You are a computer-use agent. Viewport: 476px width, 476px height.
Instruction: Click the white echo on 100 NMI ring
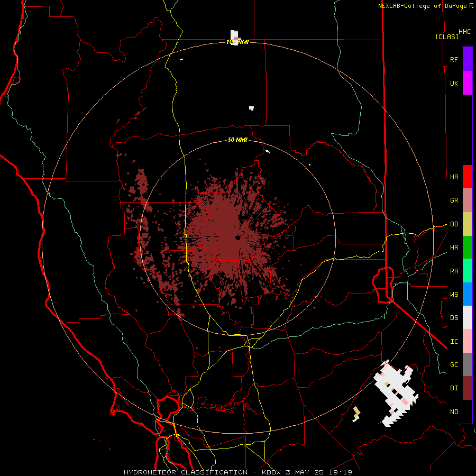235,38
